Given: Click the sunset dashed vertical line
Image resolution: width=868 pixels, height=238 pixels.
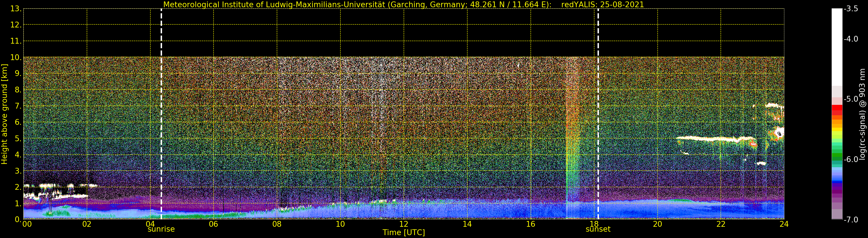Looking at the screenshot, I should tap(598, 114).
